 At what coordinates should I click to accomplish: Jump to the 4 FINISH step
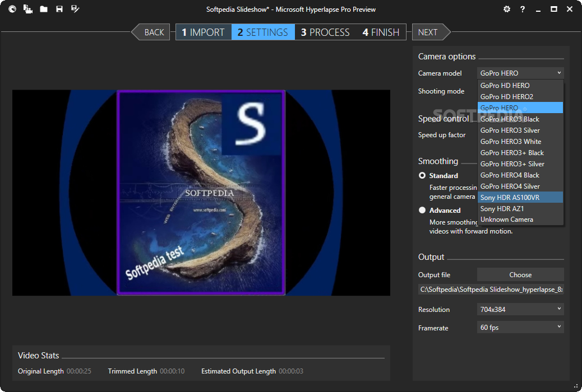coord(381,32)
